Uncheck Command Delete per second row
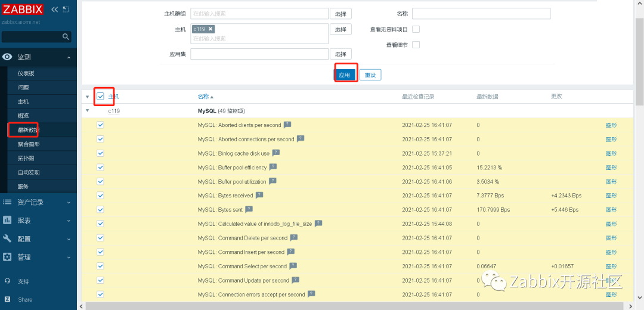 click(101, 238)
